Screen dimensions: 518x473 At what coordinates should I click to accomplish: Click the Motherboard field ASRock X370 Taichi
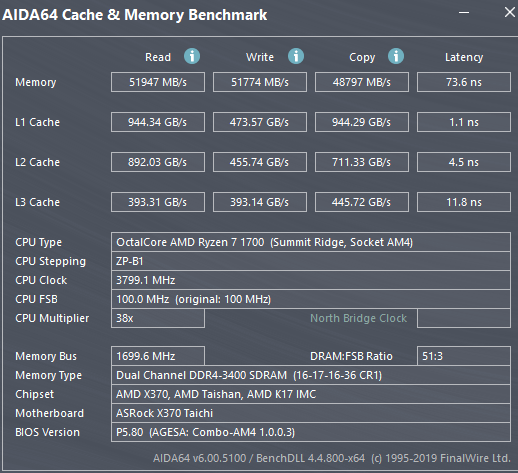(x=311, y=413)
